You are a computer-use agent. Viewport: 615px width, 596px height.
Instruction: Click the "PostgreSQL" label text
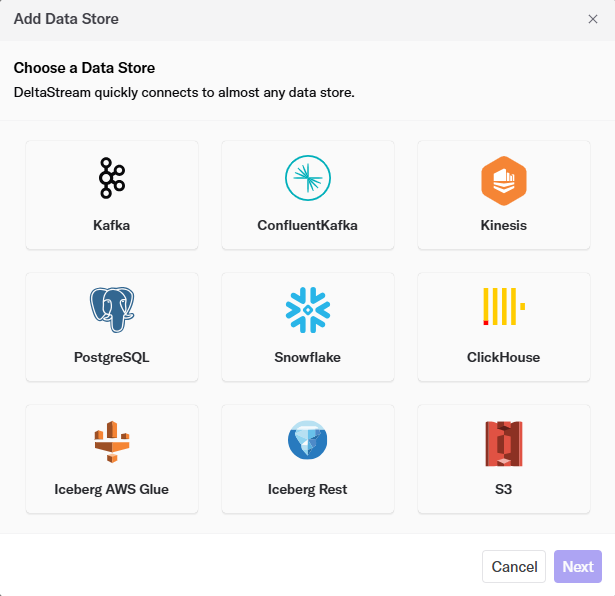point(112,357)
